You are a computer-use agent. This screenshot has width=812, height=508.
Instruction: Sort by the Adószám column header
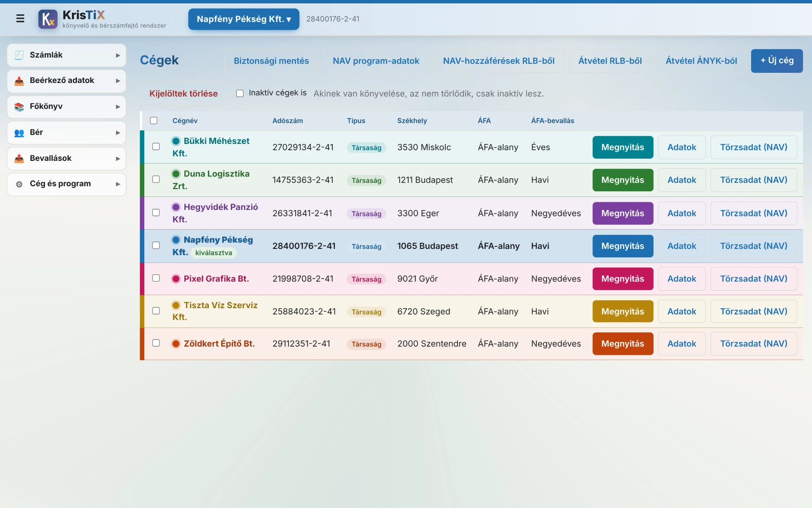(x=288, y=121)
